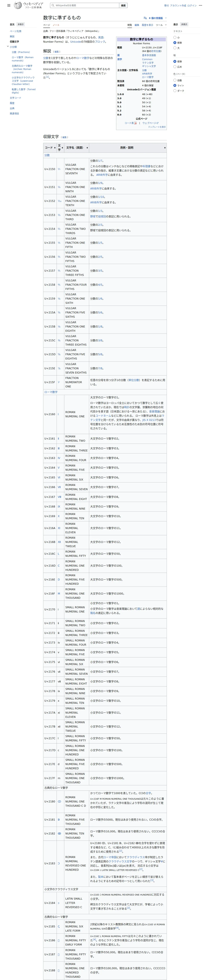Go to 分数 (Fractions) in contents
This screenshot has width=210, height=980.
[21, 52]
